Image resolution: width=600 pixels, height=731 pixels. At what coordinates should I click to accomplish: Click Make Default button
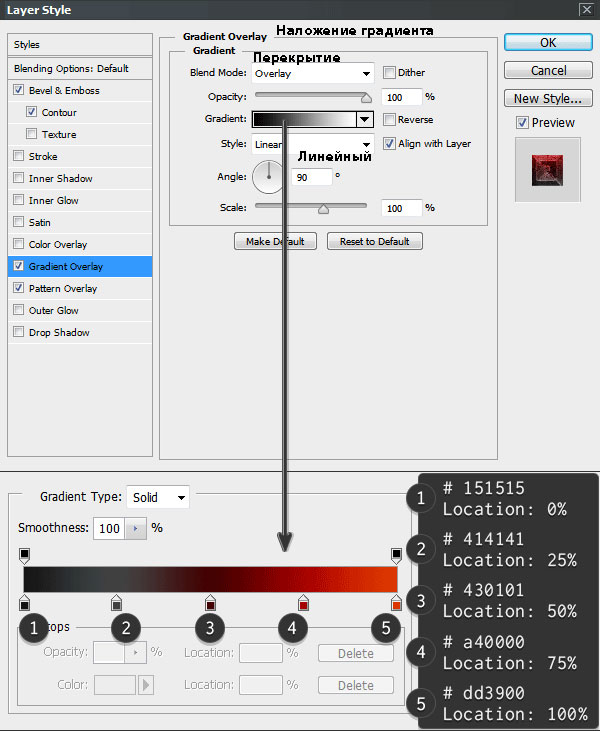click(275, 241)
